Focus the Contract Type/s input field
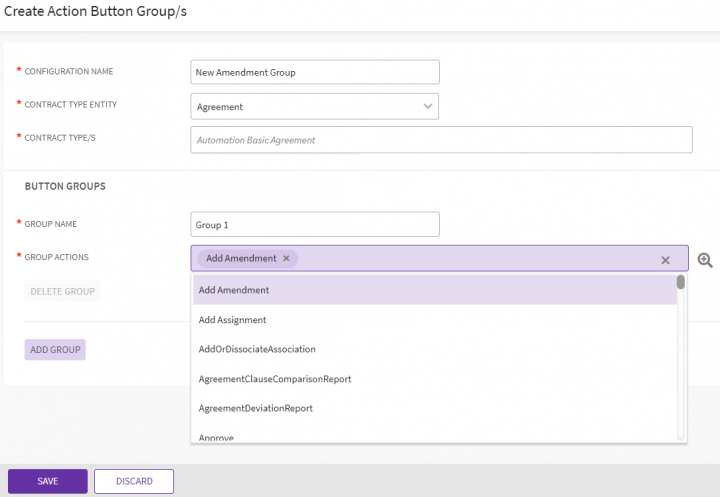The width and height of the screenshot is (720, 497). tap(441, 140)
